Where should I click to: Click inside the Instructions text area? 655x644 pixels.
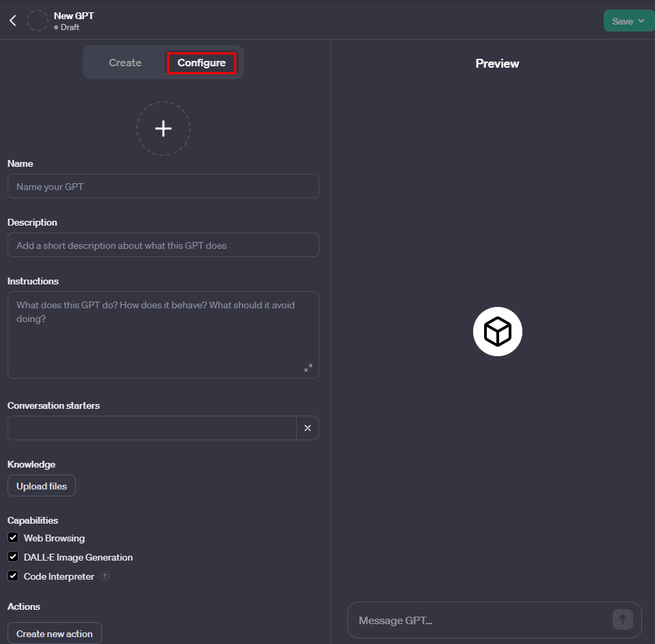(x=163, y=335)
